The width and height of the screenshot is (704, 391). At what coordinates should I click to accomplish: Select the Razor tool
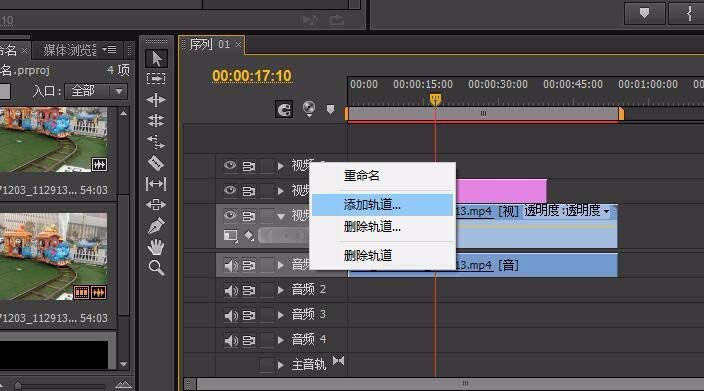coord(156,163)
